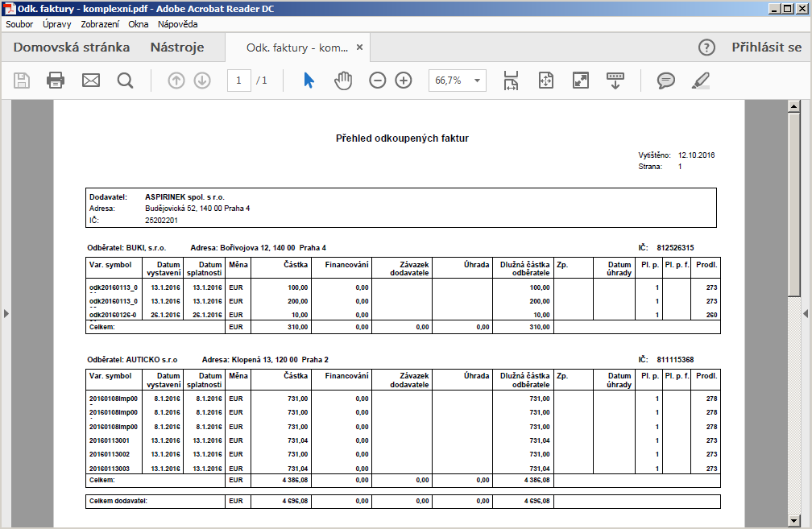Click the Celkem dodavatel: label
Image resolution: width=812 pixels, height=529 pixels.
click(118, 501)
